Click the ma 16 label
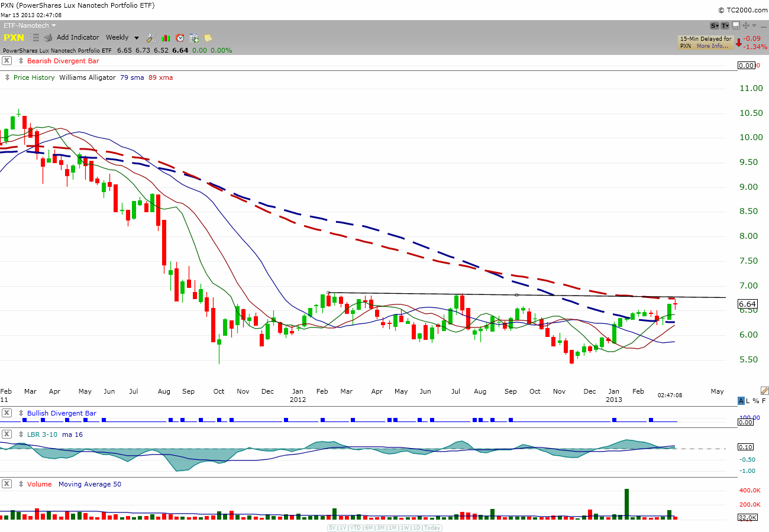The height and width of the screenshot is (532, 769). [x=72, y=434]
